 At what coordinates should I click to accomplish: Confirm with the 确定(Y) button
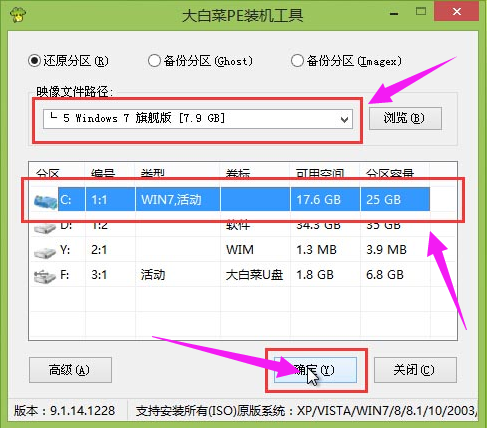click(315, 370)
